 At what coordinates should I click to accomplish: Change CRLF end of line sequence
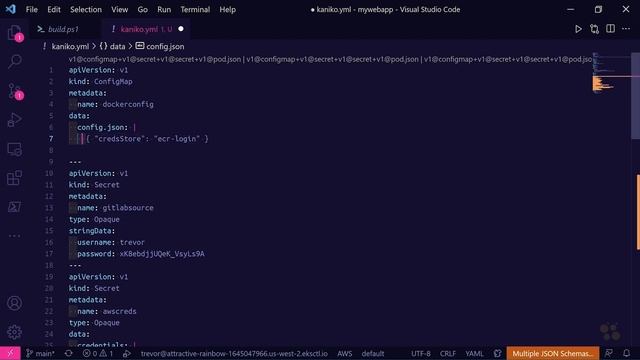click(x=448, y=353)
